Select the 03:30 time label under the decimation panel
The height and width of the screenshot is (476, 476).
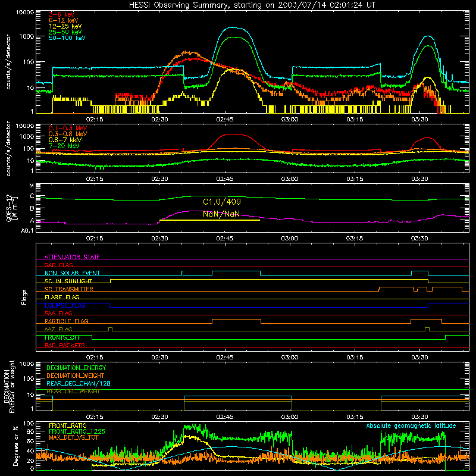[x=420, y=417]
